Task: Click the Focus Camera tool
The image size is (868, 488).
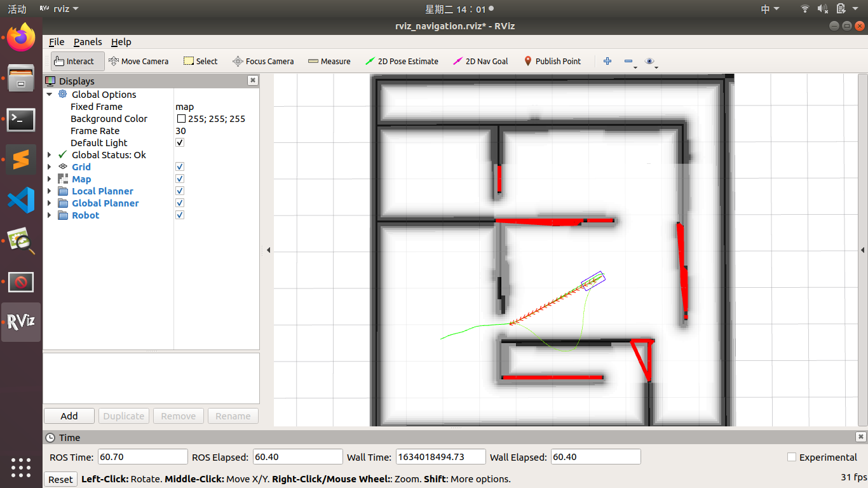Action: pyautogui.click(x=263, y=61)
